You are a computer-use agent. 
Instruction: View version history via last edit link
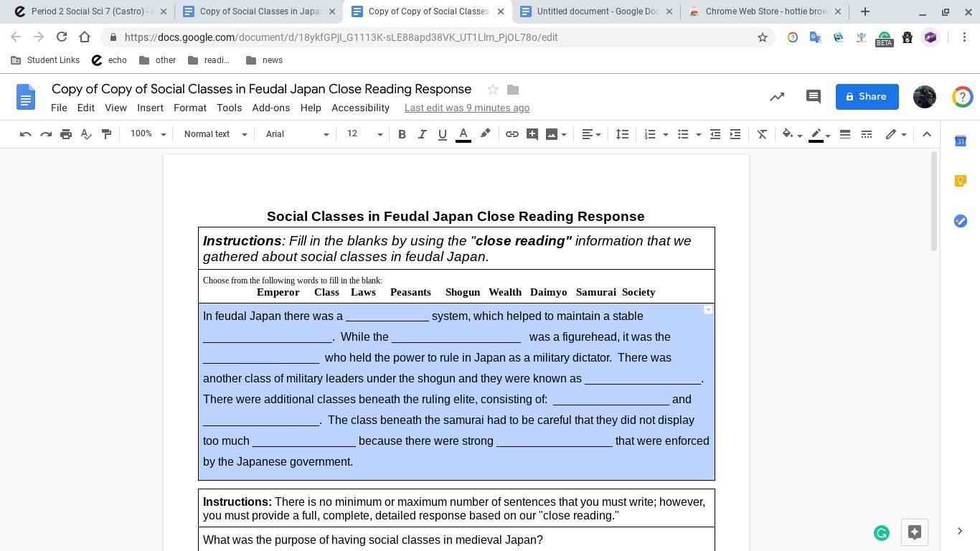tap(467, 108)
